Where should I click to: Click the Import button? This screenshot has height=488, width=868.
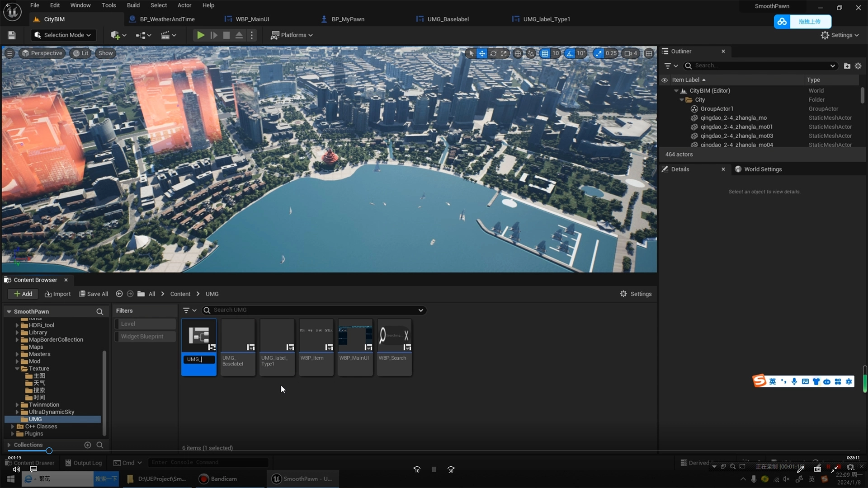(x=58, y=294)
